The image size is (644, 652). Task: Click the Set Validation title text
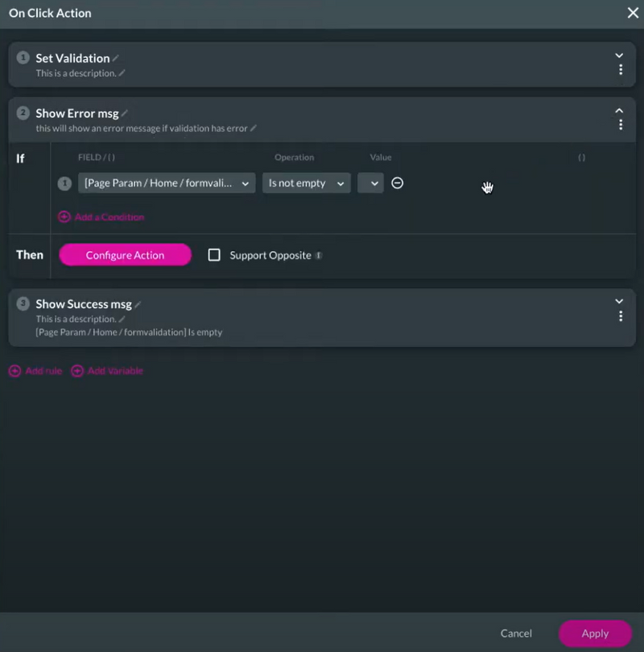[72, 58]
